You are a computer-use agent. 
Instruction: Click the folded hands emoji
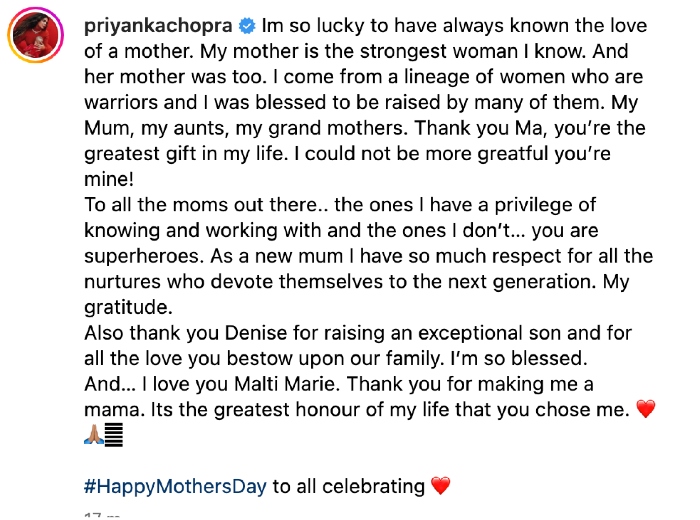coord(94,435)
